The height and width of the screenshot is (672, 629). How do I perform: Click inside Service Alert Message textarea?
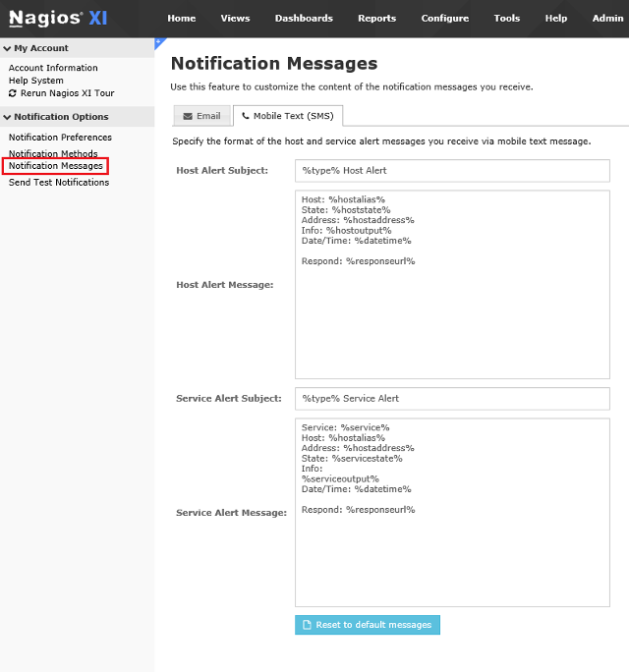(x=452, y=513)
